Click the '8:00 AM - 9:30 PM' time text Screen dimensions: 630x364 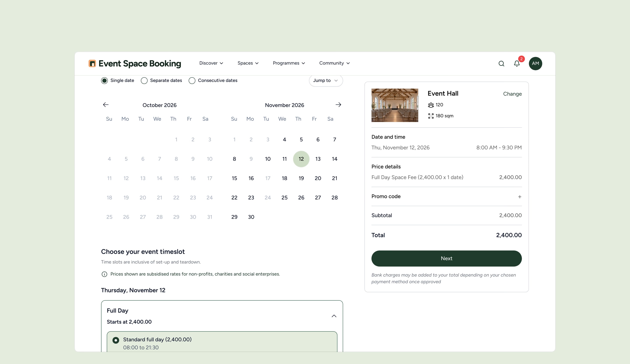pyautogui.click(x=499, y=147)
